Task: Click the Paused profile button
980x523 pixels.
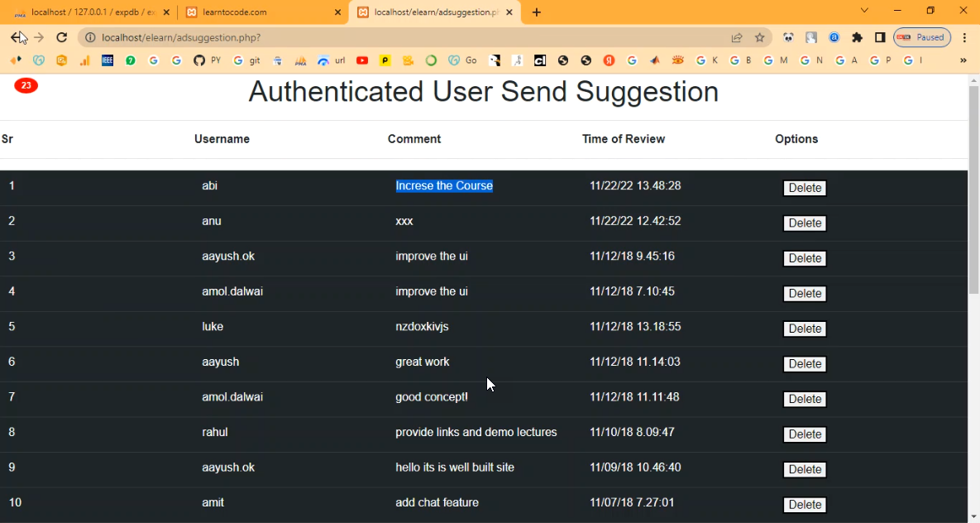Action: point(921,37)
